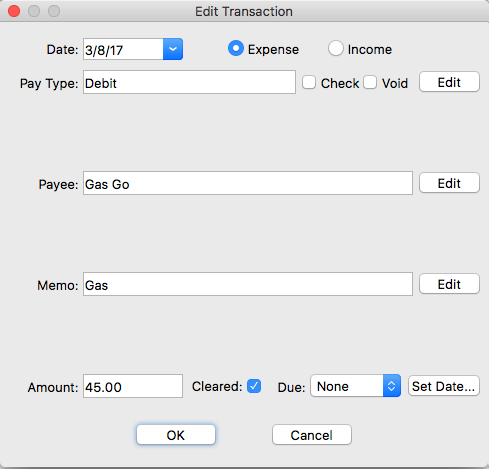Select the Income radio button
Screen dimensions: 489x469
coord(335,48)
